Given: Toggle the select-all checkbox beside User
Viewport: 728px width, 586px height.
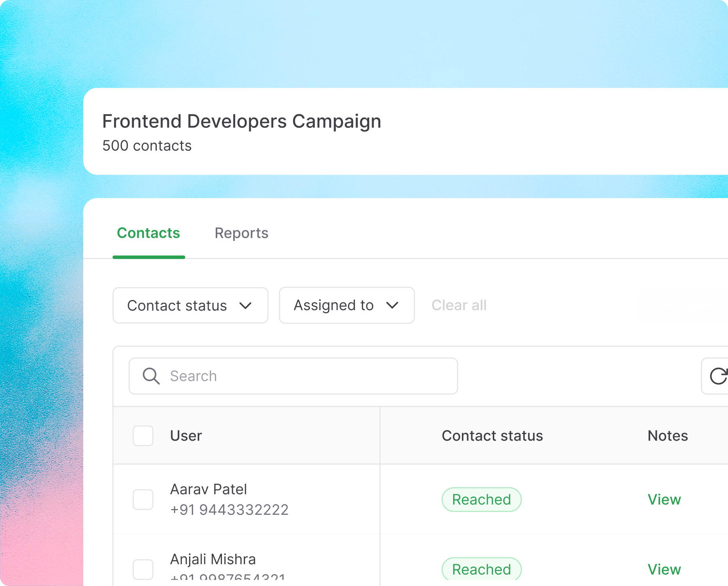Looking at the screenshot, I should [x=143, y=436].
